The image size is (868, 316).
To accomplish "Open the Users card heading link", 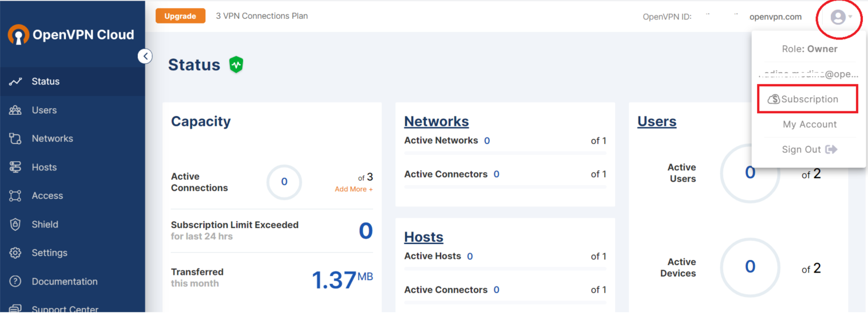I will 657,121.
